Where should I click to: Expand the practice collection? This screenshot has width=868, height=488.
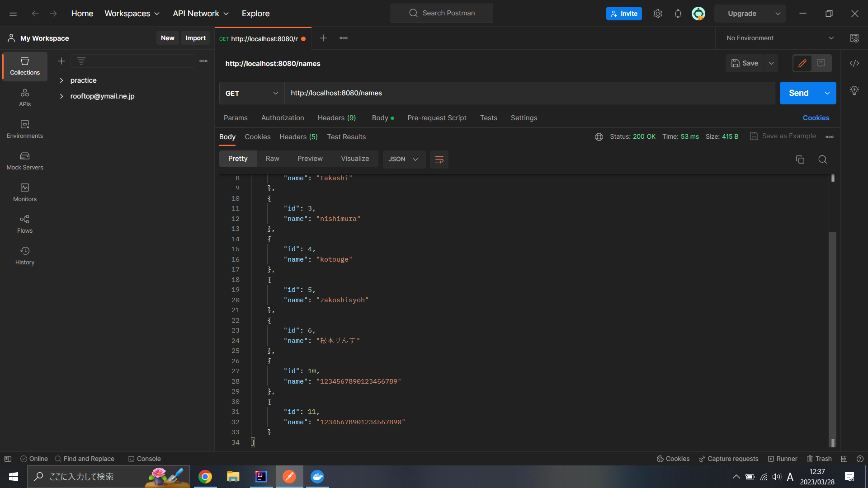pos(61,80)
